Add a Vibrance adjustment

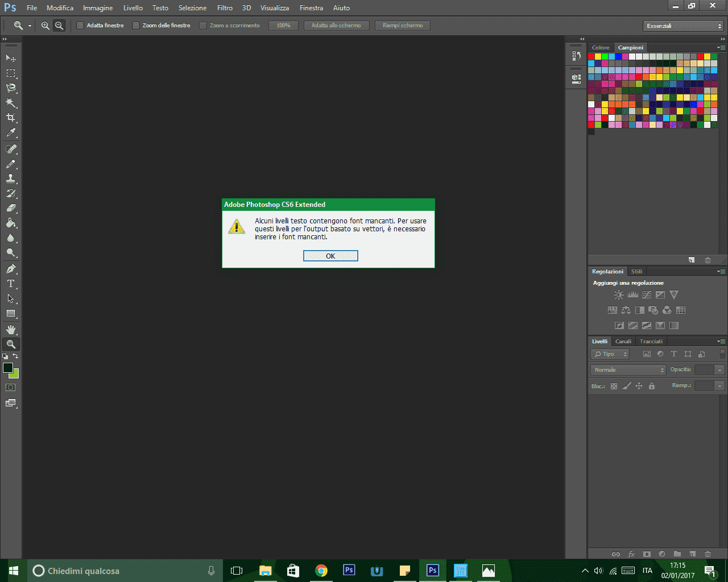click(x=674, y=295)
